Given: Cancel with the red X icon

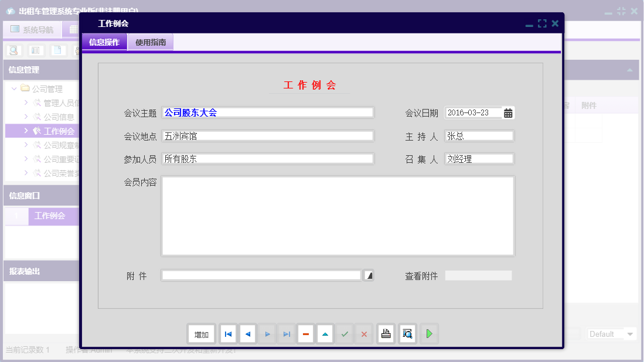Looking at the screenshot, I should [x=364, y=333].
